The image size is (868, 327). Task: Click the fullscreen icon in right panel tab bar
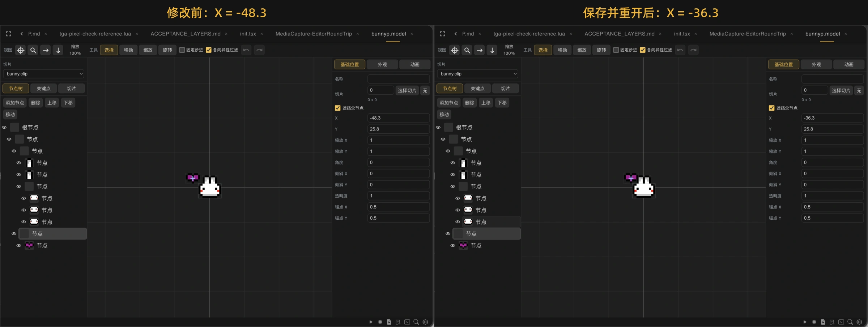(x=443, y=34)
